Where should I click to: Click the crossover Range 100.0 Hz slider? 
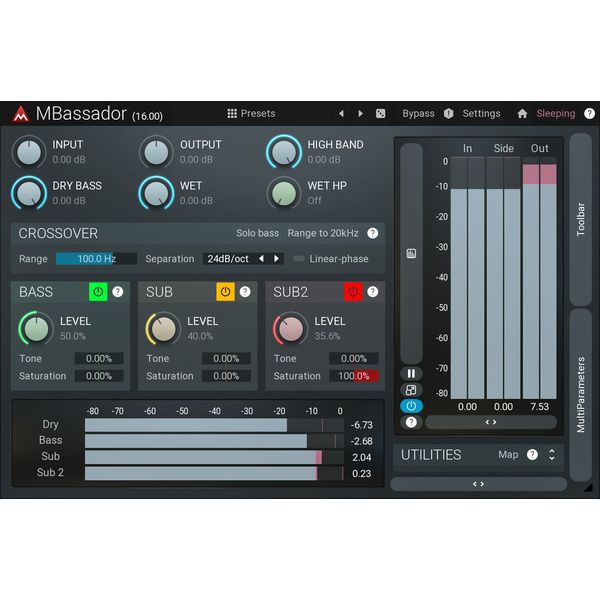coord(96,259)
